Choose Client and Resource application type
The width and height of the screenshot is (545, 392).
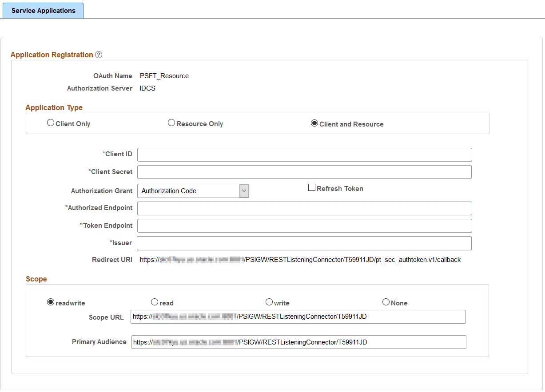[x=314, y=123]
